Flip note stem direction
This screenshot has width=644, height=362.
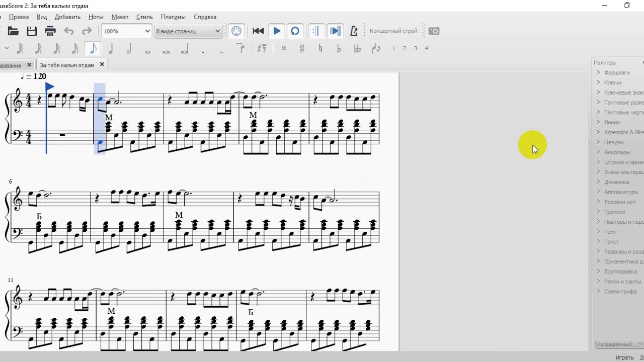(x=376, y=49)
